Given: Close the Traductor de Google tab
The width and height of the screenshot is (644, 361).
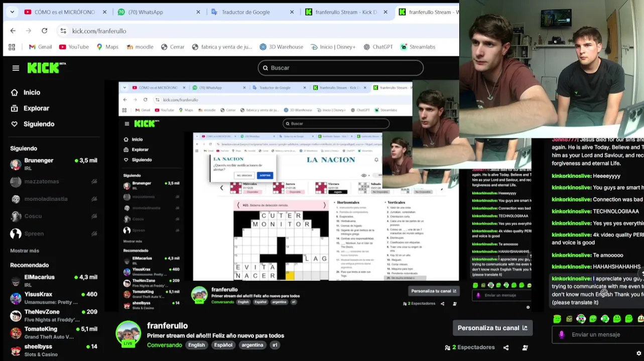Looking at the screenshot, I should point(292,12).
